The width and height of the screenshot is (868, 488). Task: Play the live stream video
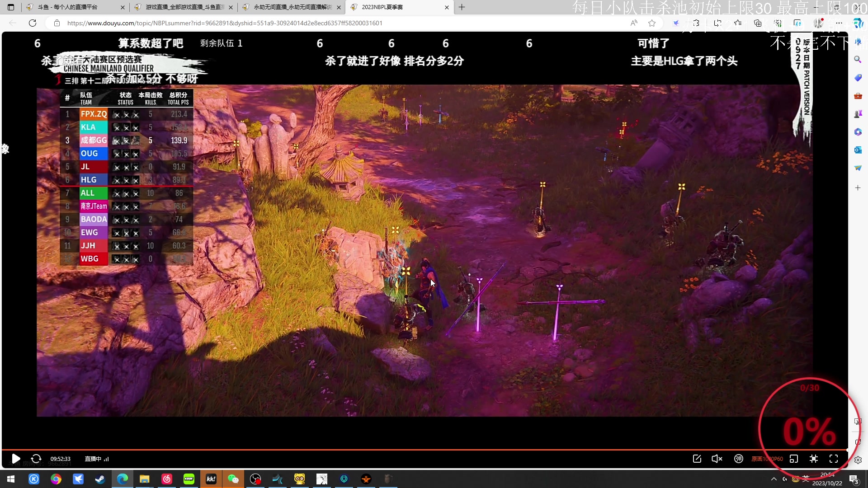tap(16, 459)
